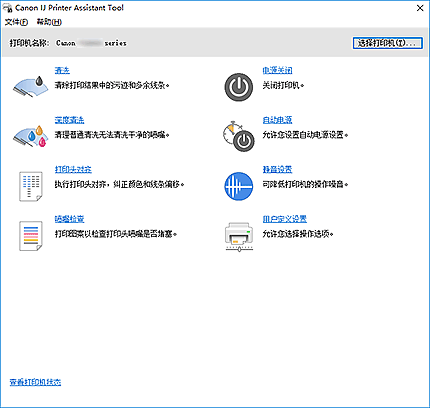This screenshot has width=430, height=408.
Task: Click the 选择打印机(T)... button
Action: click(x=388, y=43)
